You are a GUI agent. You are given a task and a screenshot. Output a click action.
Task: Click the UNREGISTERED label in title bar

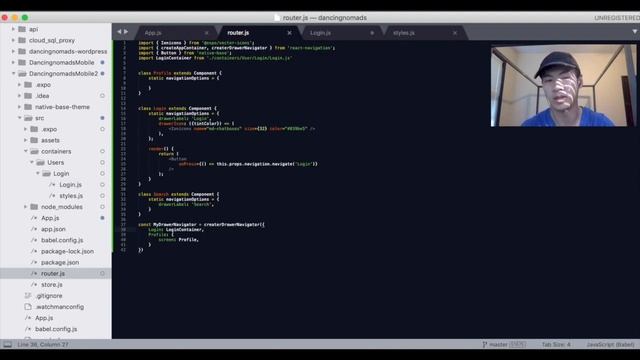point(617,18)
